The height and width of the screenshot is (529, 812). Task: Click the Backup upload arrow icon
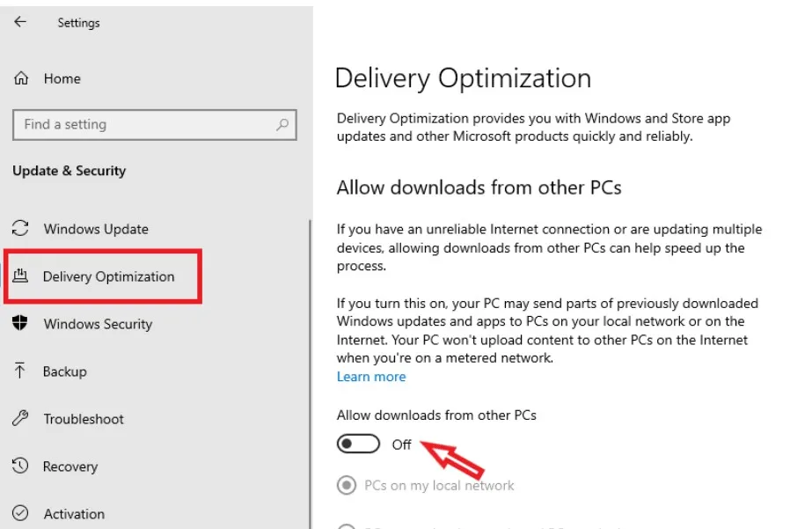21,371
